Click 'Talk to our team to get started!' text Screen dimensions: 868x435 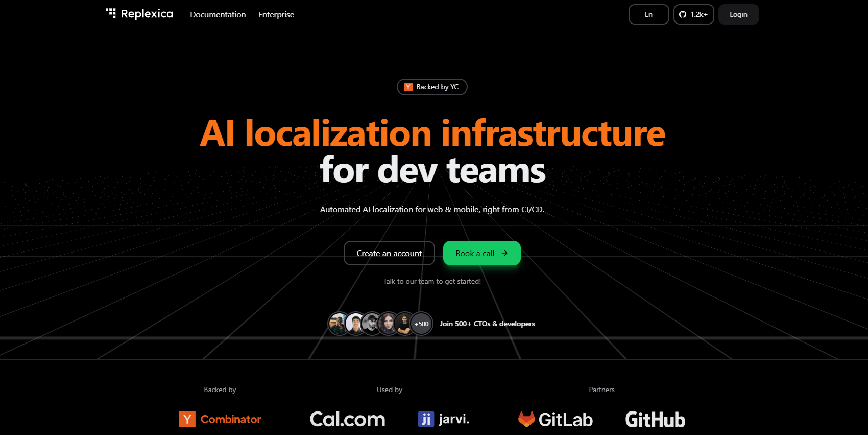click(432, 281)
